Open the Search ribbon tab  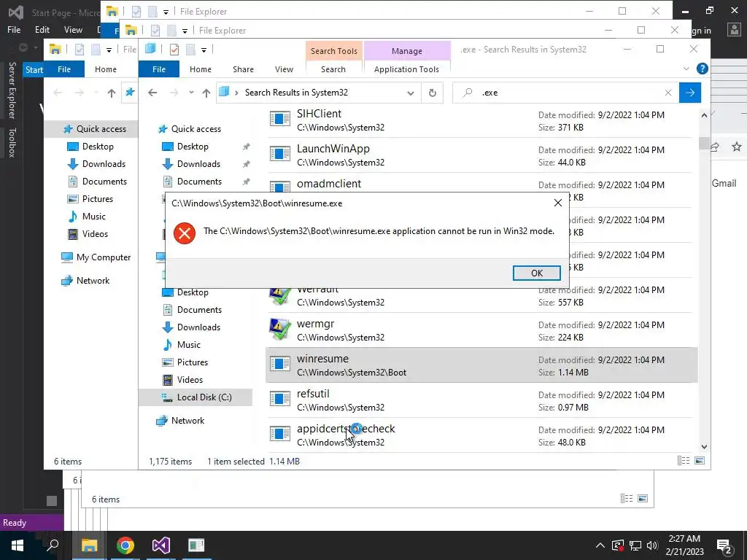(333, 69)
